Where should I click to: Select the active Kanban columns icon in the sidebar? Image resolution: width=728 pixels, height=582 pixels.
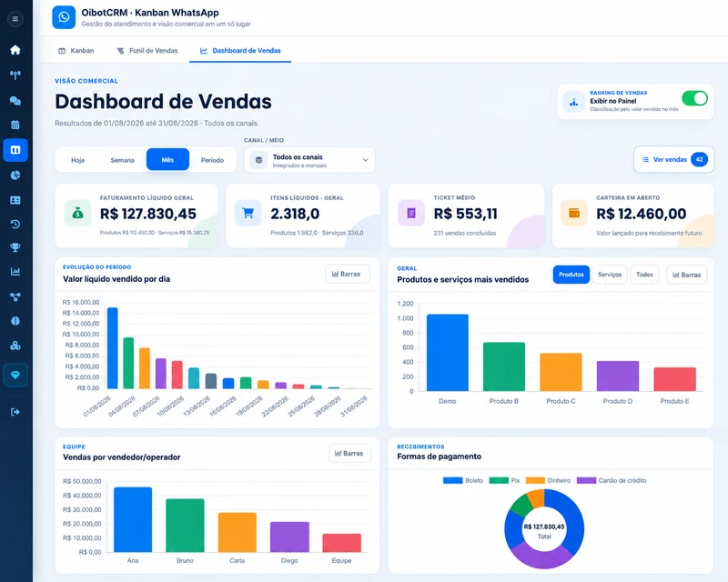(x=15, y=150)
